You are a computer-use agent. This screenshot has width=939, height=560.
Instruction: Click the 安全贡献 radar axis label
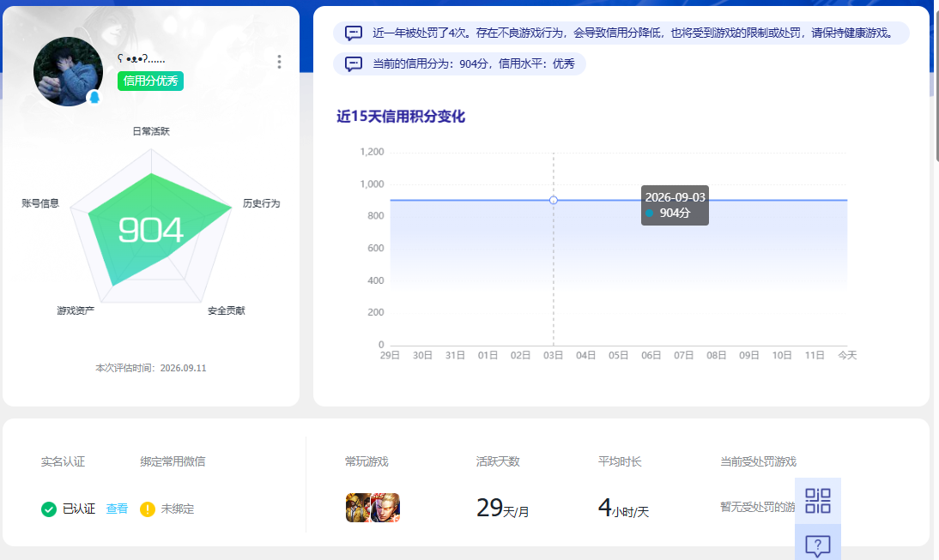227,310
